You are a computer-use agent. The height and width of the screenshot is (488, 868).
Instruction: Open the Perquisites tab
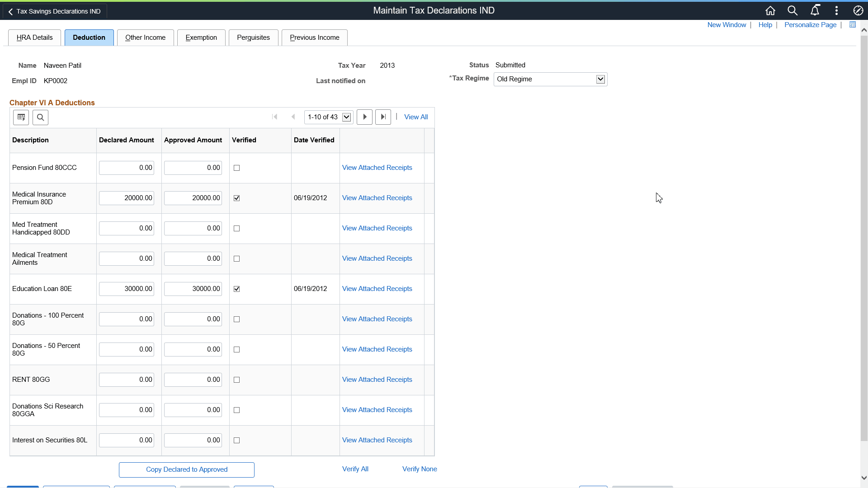click(x=253, y=38)
